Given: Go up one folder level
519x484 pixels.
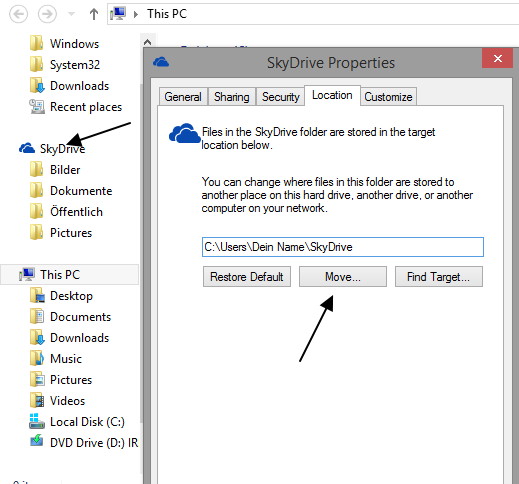Looking at the screenshot, I should coord(94,14).
